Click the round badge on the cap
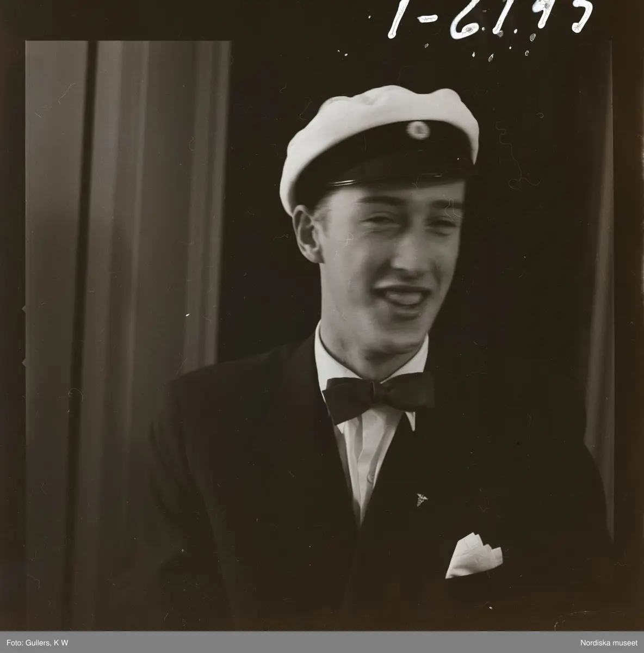644x653 pixels. [417, 130]
